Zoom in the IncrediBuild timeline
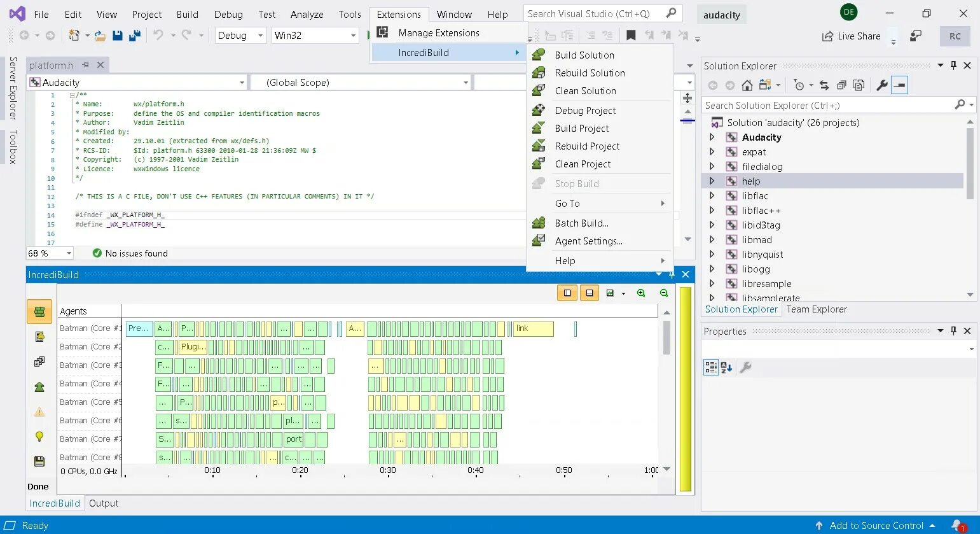 point(641,293)
